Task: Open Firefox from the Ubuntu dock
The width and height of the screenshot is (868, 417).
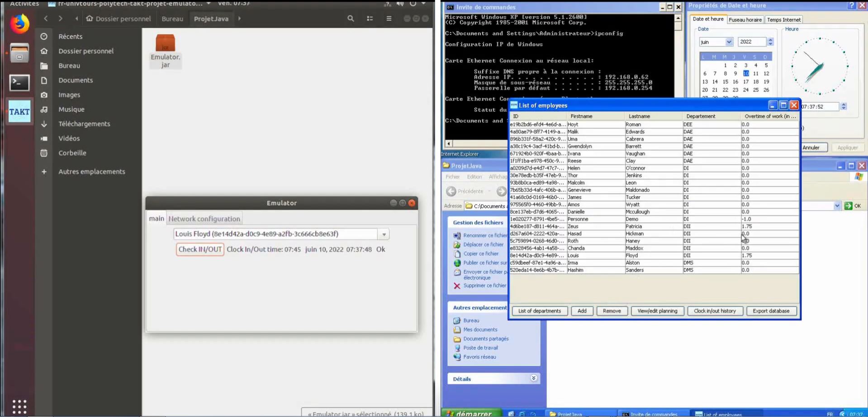Action: (x=19, y=24)
